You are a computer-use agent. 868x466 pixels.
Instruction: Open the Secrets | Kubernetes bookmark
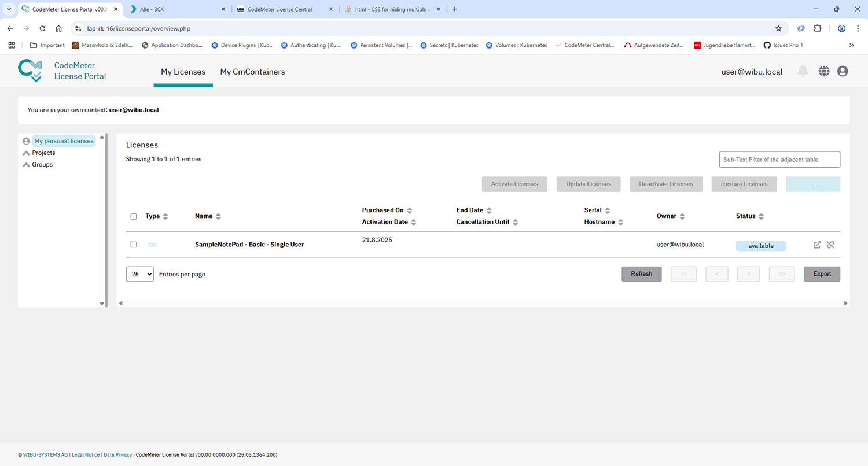pos(449,45)
